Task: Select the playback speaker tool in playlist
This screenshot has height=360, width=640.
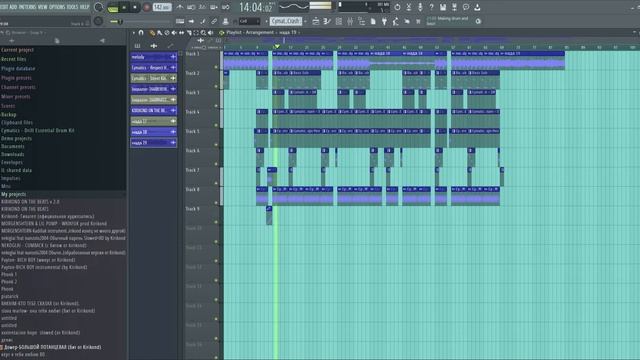Action: click(211, 33)
